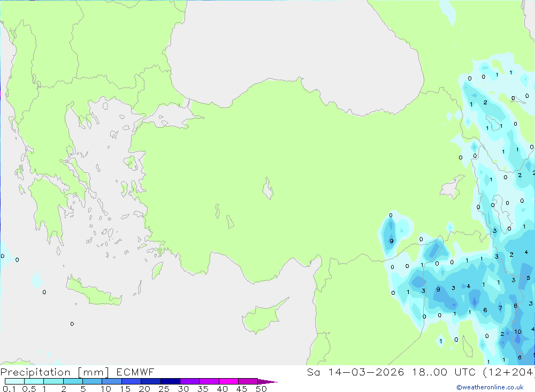Click the '35' legend scale label

point(203,389)
